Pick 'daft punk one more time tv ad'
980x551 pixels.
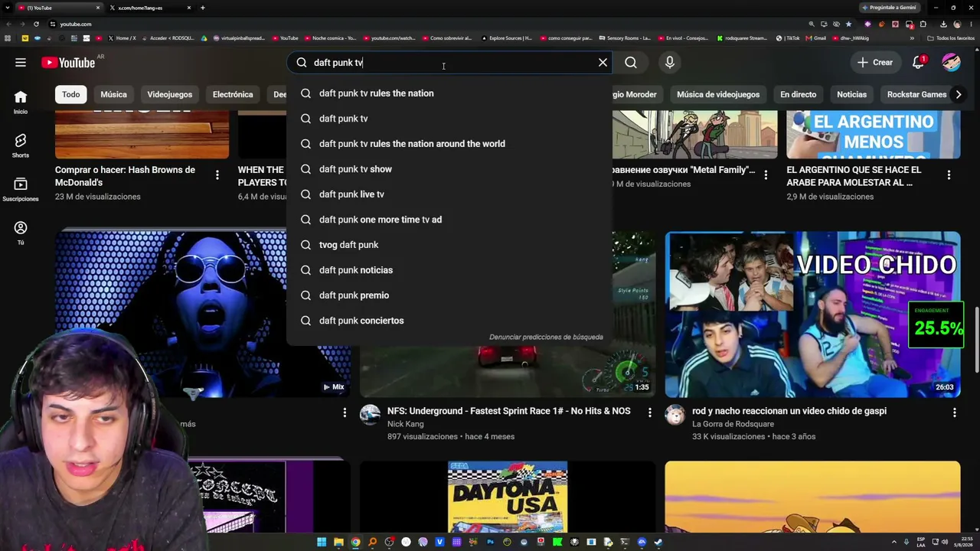449,220
